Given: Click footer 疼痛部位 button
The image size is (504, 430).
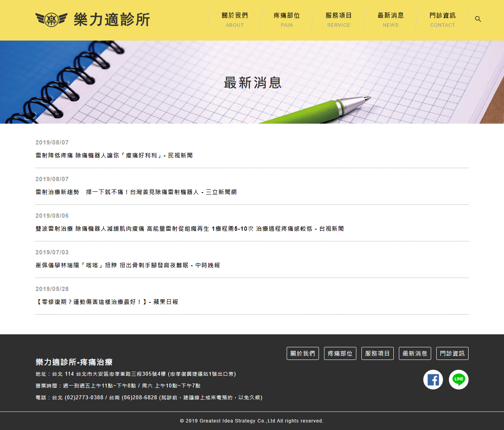Looking at the screenshot, I should [x=340, y=353].
